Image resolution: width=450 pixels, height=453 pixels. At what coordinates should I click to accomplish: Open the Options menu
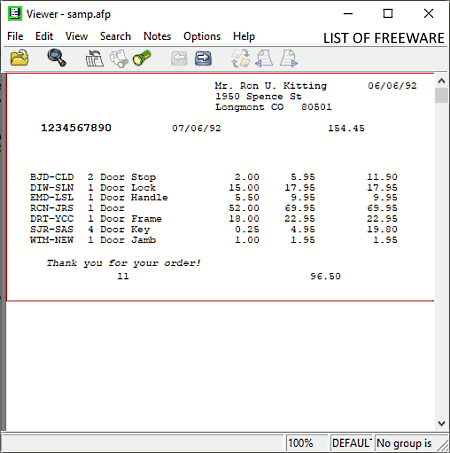(202, 36)
